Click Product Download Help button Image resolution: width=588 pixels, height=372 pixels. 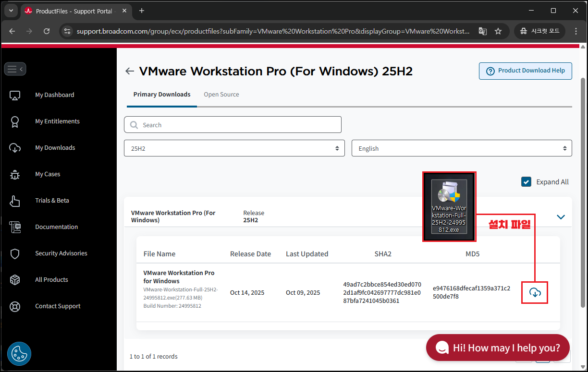click(x=526, y=71)
